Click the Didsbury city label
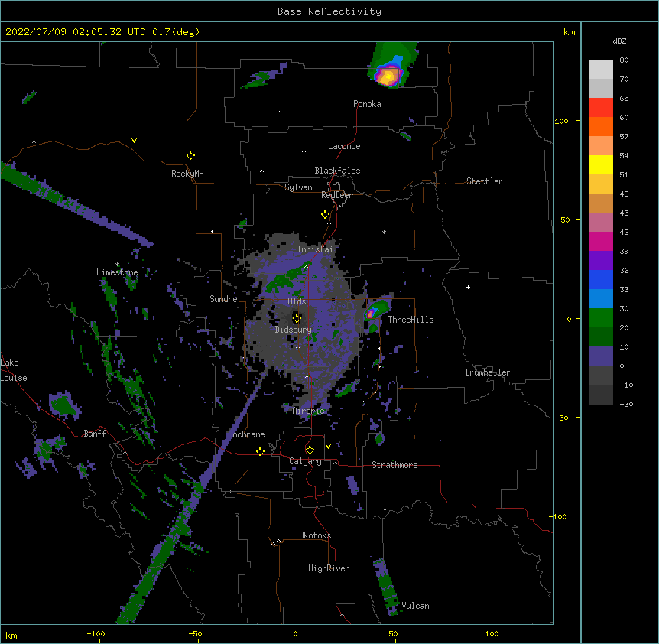 (x=294, y=330)
